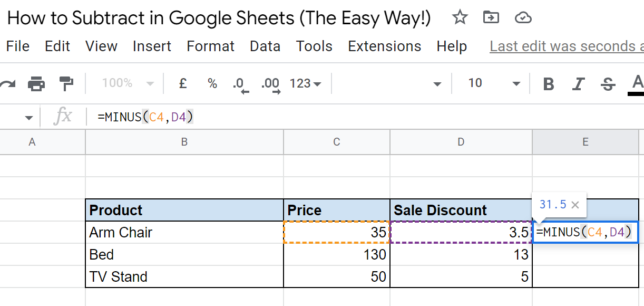
Task: Expand the name box dropdown arrow
Action: [29, 117]
